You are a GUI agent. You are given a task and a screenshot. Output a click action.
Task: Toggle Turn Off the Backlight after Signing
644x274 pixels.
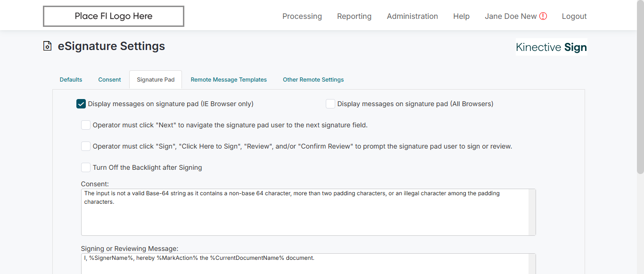point(86,167)
